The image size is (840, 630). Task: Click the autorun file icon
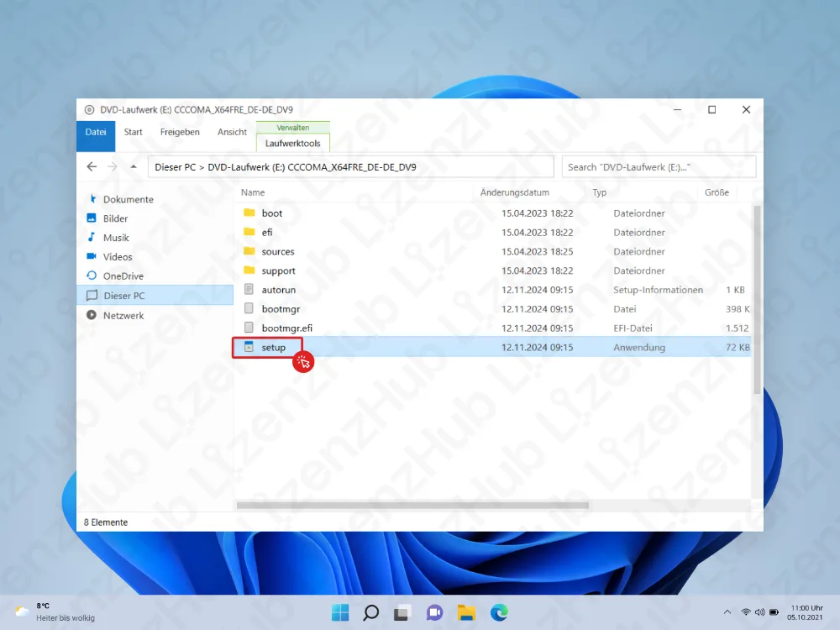pyautogui.click(x=249, y=289)
